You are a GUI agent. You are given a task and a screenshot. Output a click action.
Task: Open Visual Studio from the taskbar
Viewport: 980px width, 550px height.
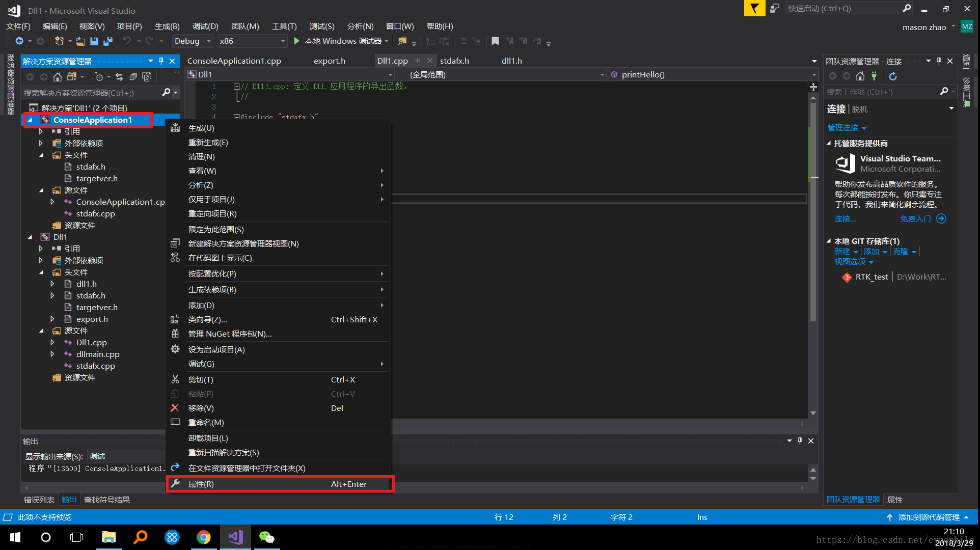coord(235,537)
